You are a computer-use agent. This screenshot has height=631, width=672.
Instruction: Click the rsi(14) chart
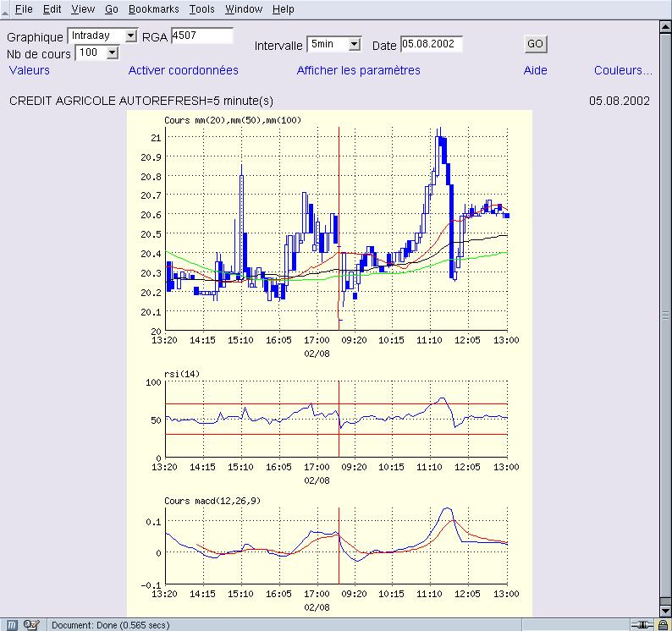tap(337, 419)
